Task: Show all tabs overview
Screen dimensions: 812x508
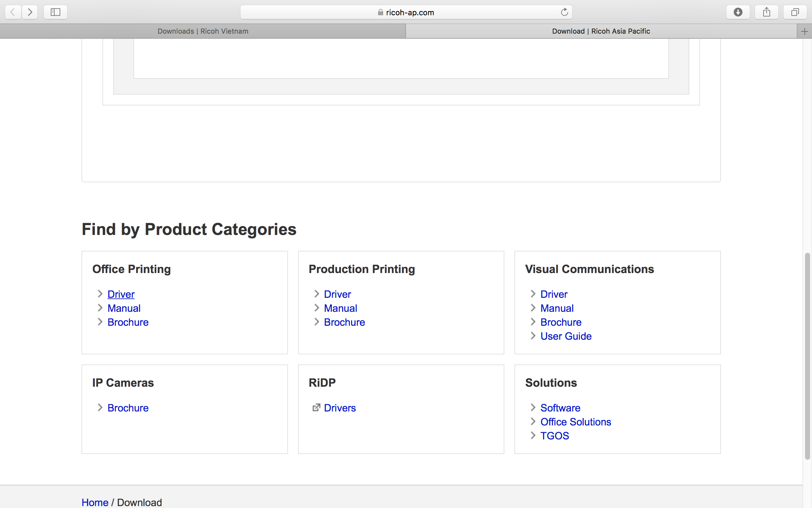Action: (x=795, y=12)
